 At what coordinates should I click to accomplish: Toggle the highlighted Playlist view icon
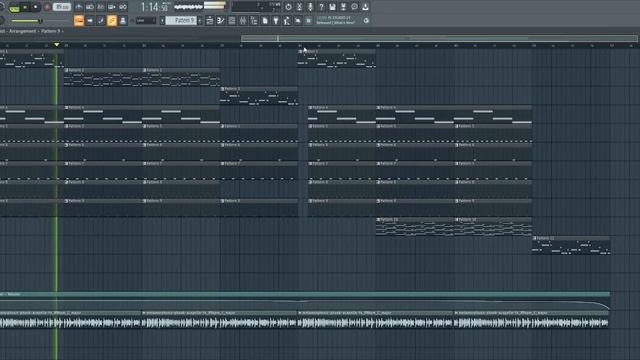click(x=79, y=20)
